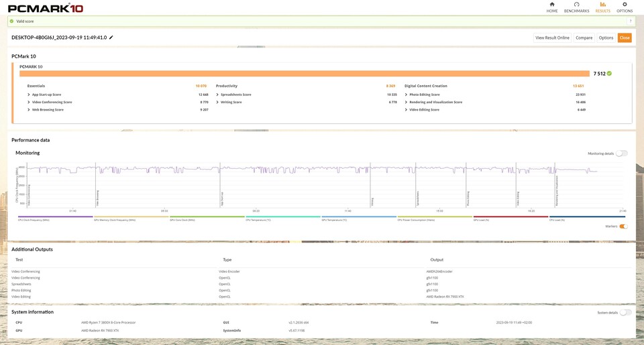This screenshot has width=644, height=345.
Task: Click the green checkmark beside score 7 512
Action: [609, 74]
